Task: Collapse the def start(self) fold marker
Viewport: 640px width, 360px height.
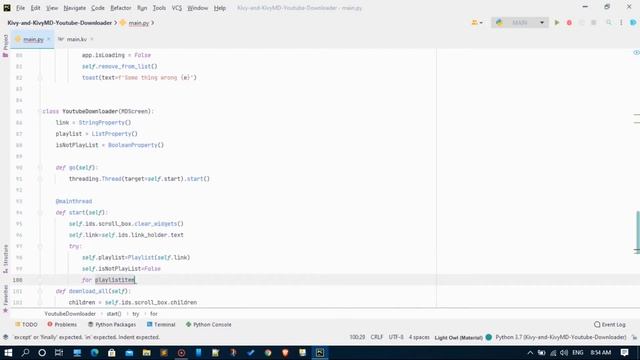Action: coord(40,212)
